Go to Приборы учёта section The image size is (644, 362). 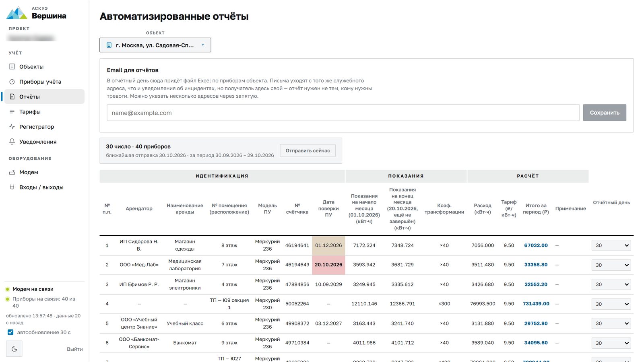(x=44, y=82)
